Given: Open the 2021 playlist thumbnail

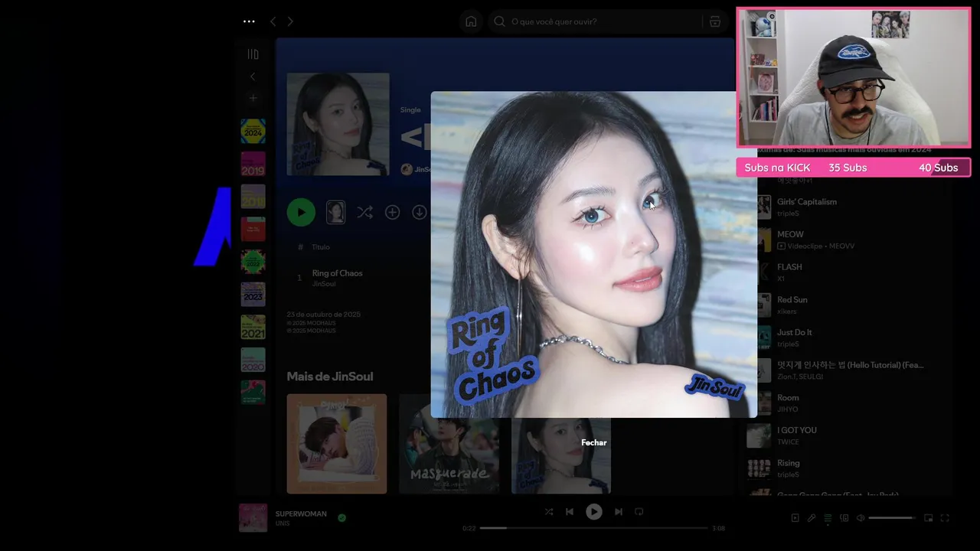Looking at the screenshot, I should point(253,327).
